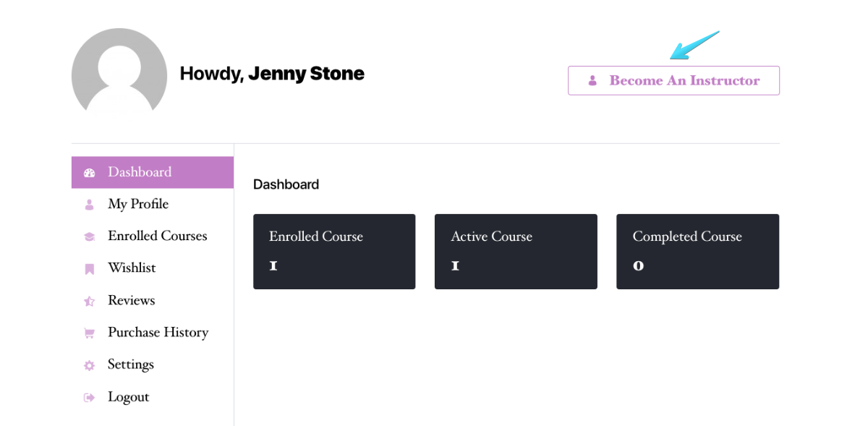Click the My Profile person icon
Screen dimensions: 868x426
coord(90,205)
